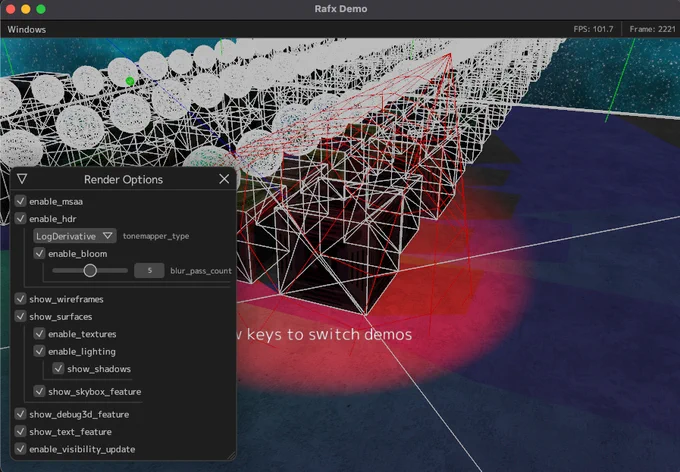This screenshot has width=680, height=472.
Task: Toggle the enable_hdr checkbox
Action: 20,218
